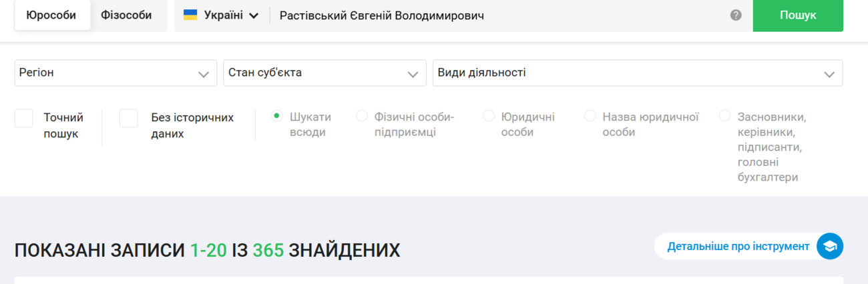Viewport: 868px width, 284px height.
Task: Click the Ukraine flag icon
Action: [x=190, y=15]
